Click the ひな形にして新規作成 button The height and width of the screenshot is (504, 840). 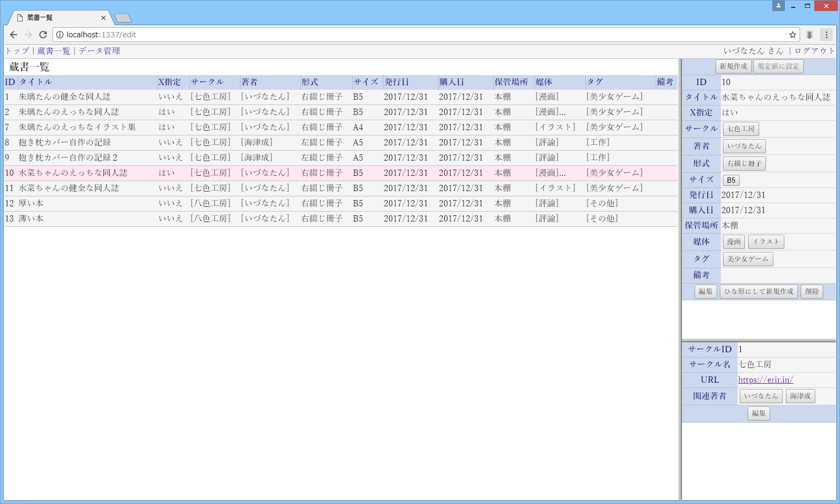(759, 292)
